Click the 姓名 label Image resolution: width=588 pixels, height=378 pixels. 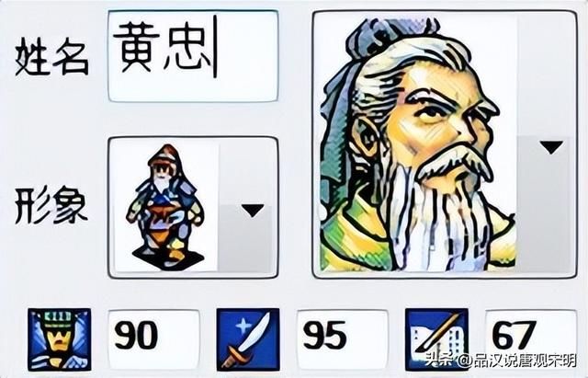tap(52, 59)
